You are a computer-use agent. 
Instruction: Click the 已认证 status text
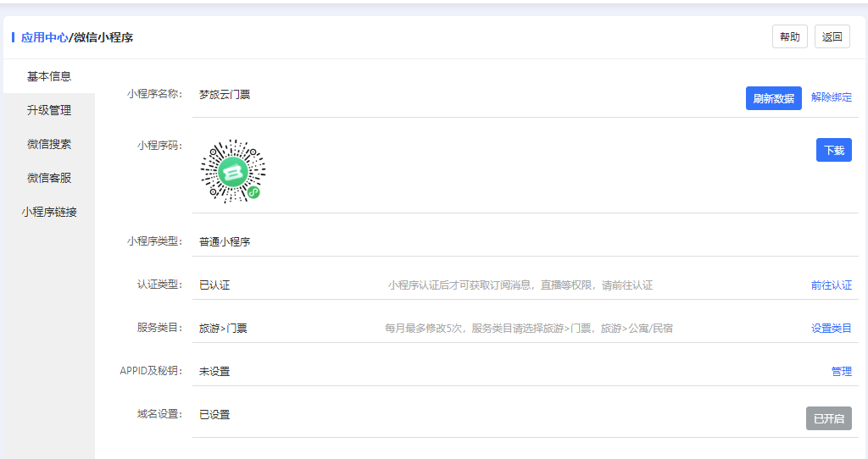click(214, 285)
